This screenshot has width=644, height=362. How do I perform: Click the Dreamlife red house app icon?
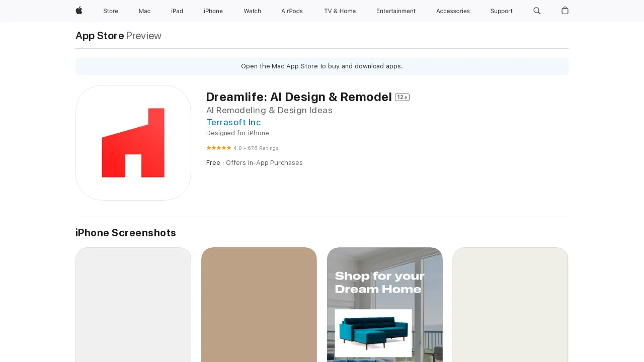click(133, 143)
